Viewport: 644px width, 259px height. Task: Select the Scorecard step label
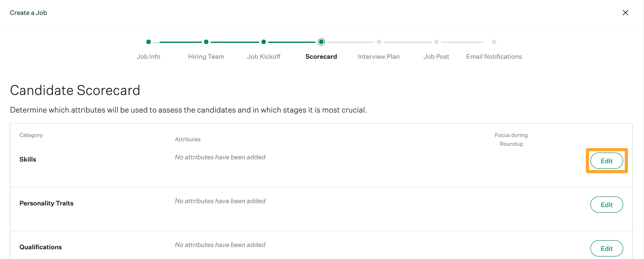(x=321, y=57)
